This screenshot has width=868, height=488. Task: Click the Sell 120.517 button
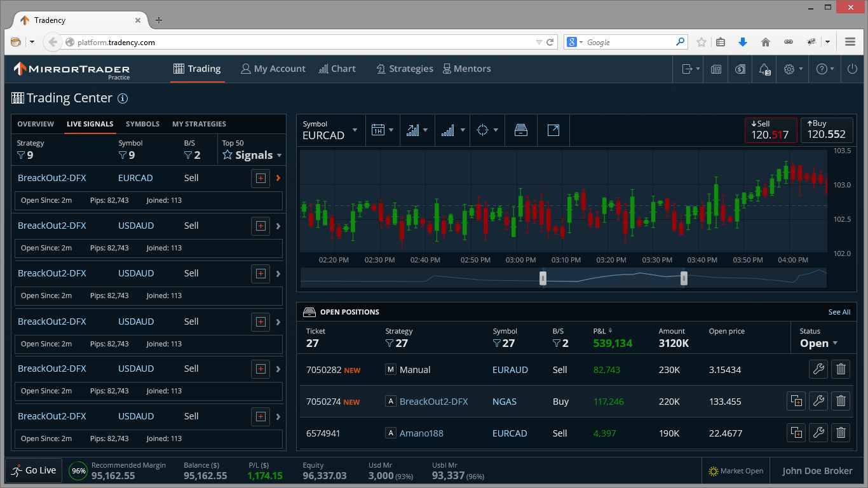(771, 130)
